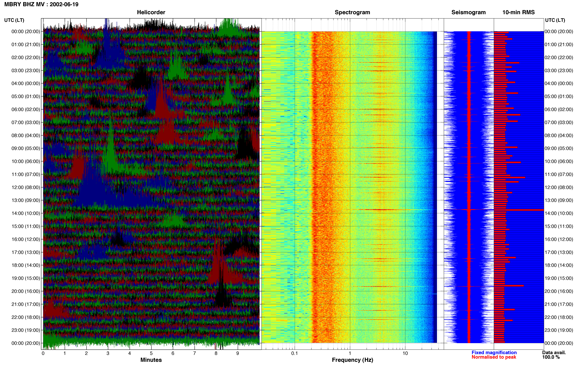Click the red 'Normalised to peak' legend text
The height and width of the screenshot is (368, 588).
click(494, 357)
